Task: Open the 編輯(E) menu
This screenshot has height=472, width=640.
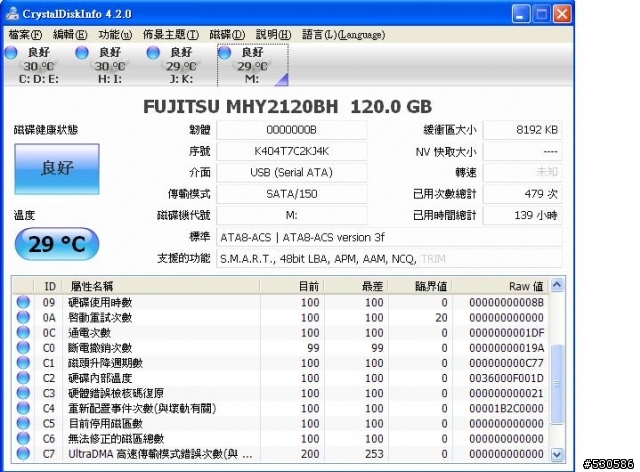Action: coord(70,35)
